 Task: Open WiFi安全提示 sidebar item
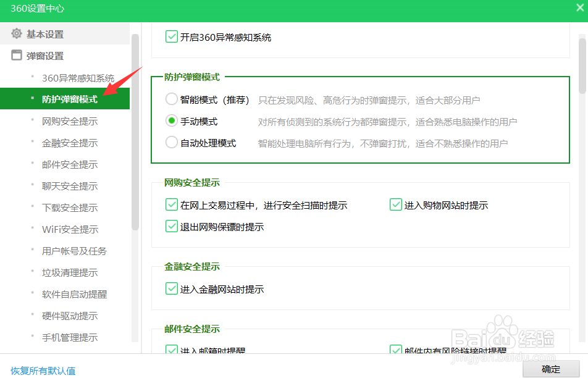coord(70,230)
